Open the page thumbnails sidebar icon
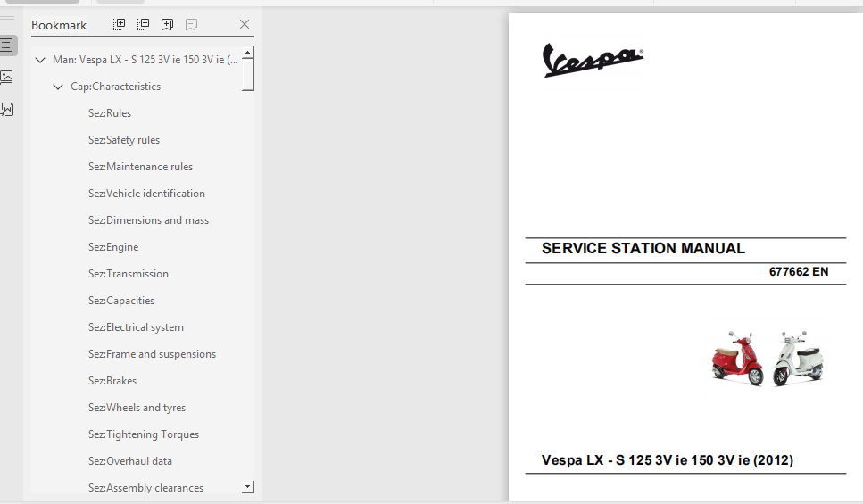 (x=7, y=77)
